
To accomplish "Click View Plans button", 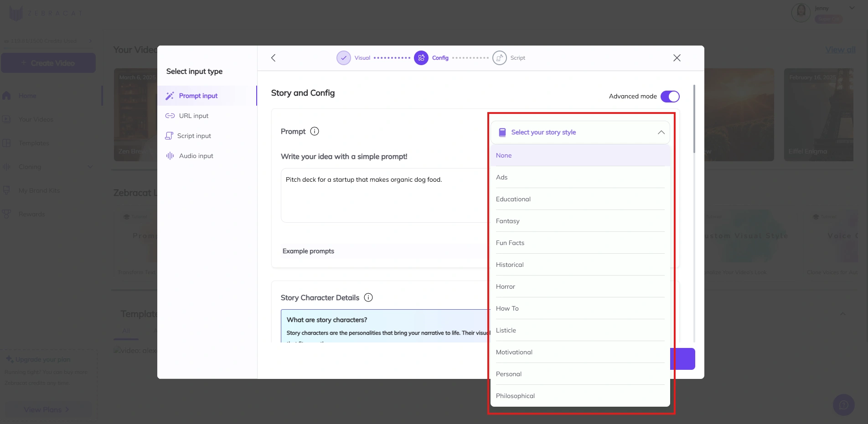I will (47, 409).
